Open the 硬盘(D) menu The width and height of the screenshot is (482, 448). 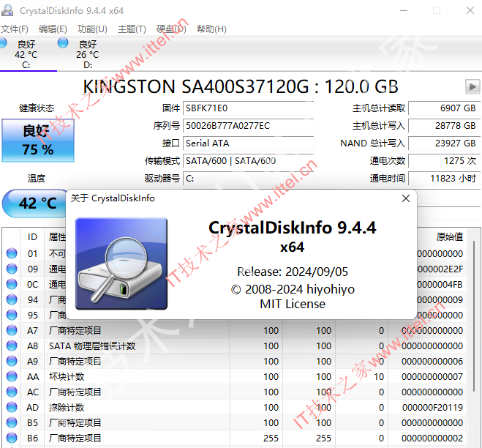[x=171, y=29]
